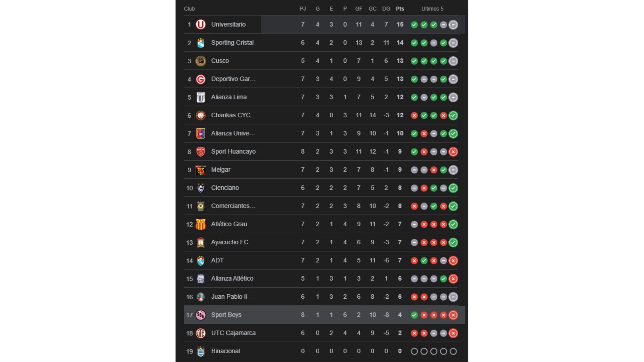
Task: Open the Sport Boys pink badge
Action: click(x=201, y=315)
